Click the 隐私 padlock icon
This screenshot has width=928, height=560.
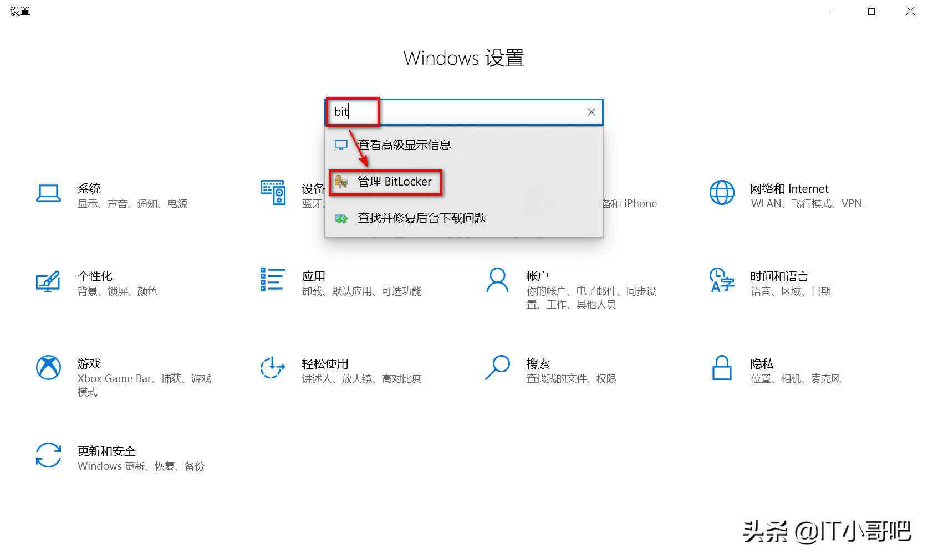[722, 368]
